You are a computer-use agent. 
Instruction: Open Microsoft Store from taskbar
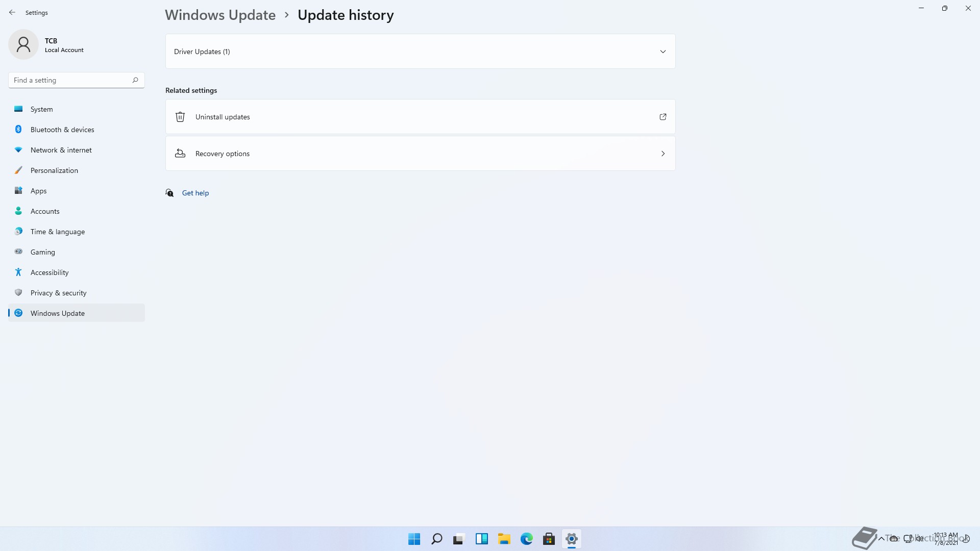point(549,539)
